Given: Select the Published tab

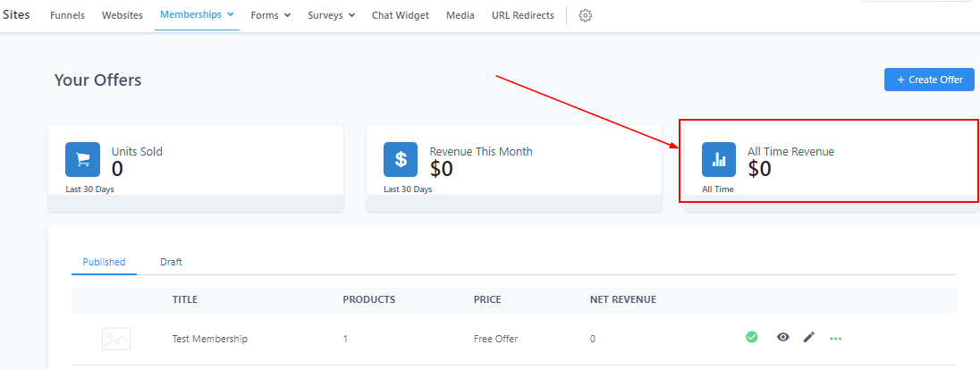Looking at the screenshot, I should [x=104, y=262].
